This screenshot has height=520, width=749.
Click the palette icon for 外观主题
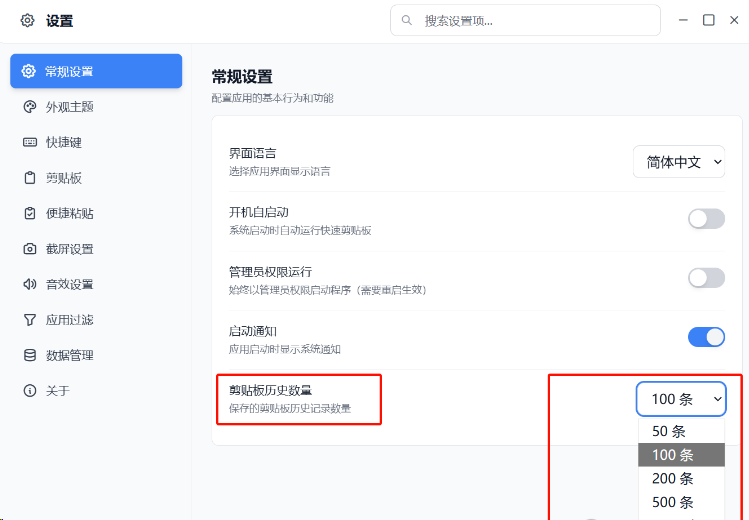point(30,106)
